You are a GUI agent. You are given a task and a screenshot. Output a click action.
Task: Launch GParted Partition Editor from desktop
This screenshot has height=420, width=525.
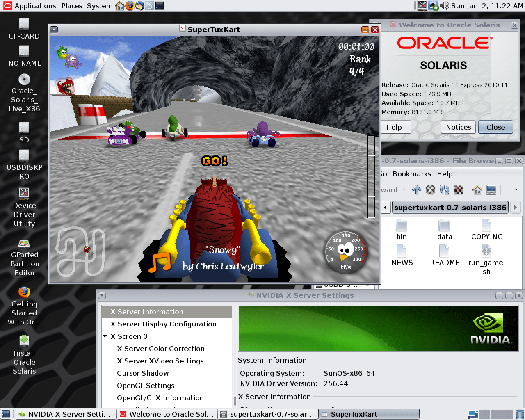point(25,258)
